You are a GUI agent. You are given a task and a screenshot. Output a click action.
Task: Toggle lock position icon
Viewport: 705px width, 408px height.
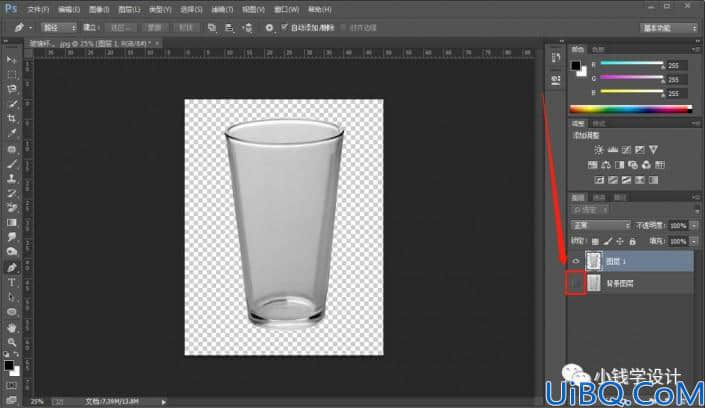620,242
